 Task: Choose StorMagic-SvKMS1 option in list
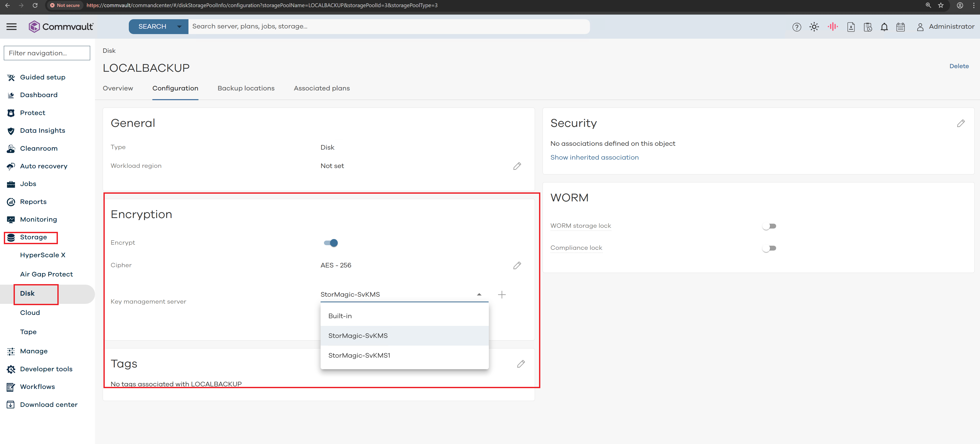pos(404,356)
